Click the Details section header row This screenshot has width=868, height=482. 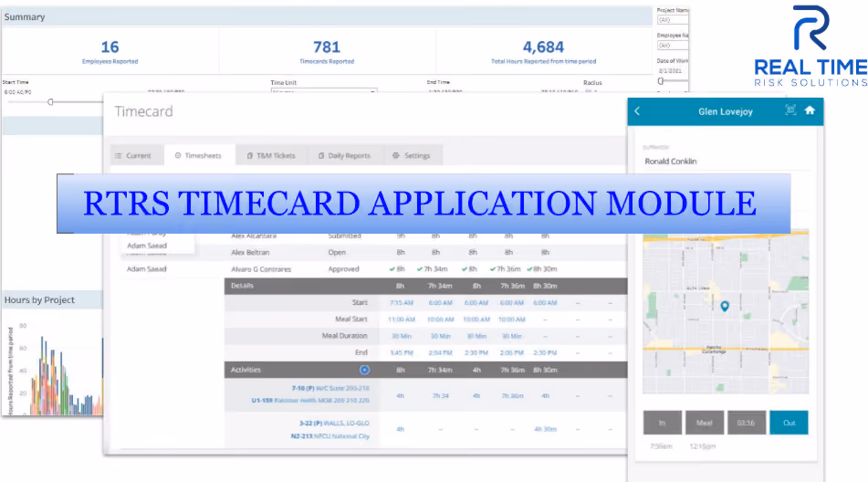click(425, 286)
